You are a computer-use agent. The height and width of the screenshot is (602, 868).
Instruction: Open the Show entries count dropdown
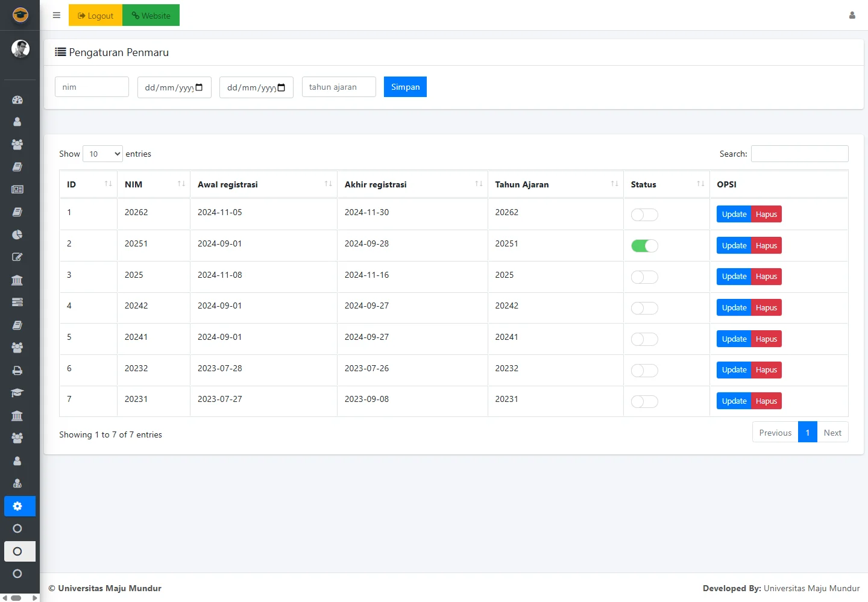pyautogui.click(x=102, y=154)
